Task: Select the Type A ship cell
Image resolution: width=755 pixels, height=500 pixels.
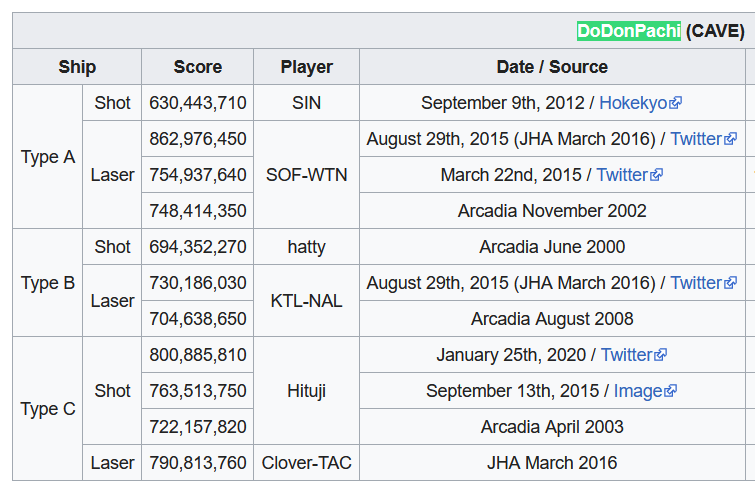Action: [48, 157]
